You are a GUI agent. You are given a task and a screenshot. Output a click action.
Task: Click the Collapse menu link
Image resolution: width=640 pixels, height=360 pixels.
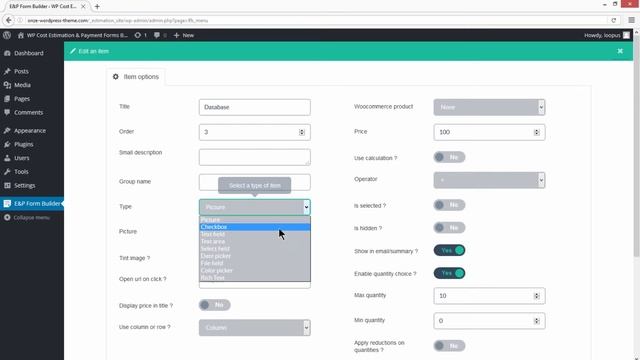tap(31, 218)
